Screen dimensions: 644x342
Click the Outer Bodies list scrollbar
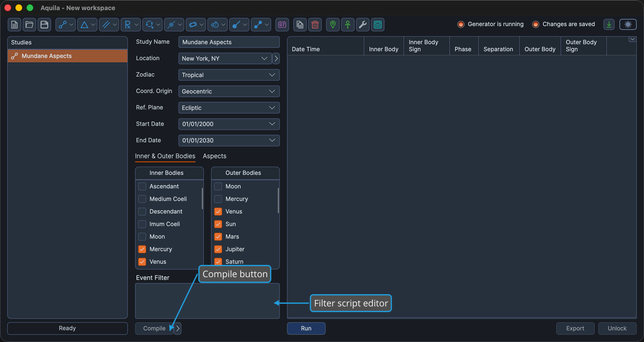pos(278,200)
